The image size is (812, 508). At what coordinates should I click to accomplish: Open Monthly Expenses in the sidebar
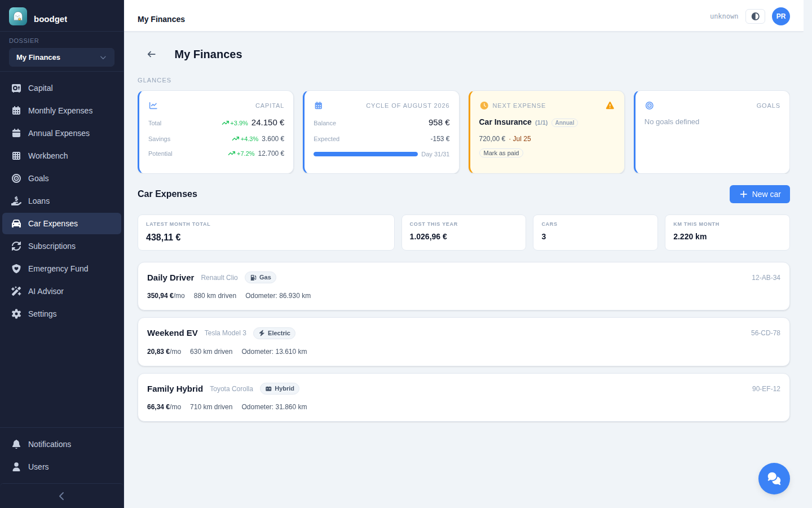[x=61, y=111]
